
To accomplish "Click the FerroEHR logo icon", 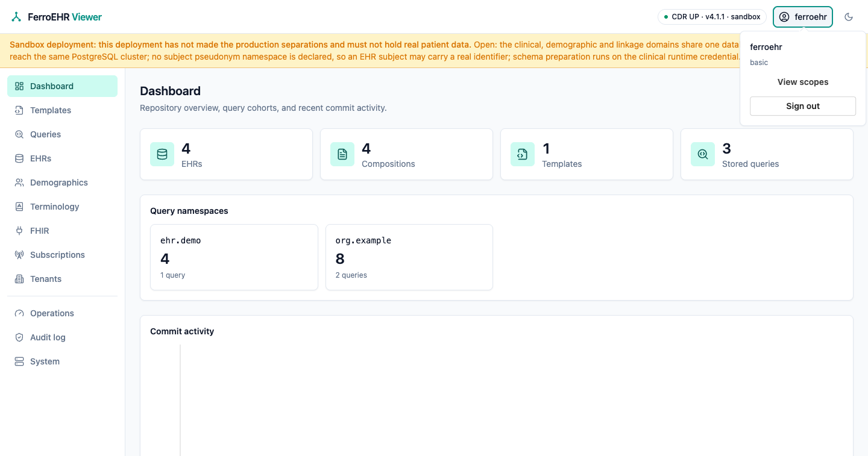I will [16, 17].
